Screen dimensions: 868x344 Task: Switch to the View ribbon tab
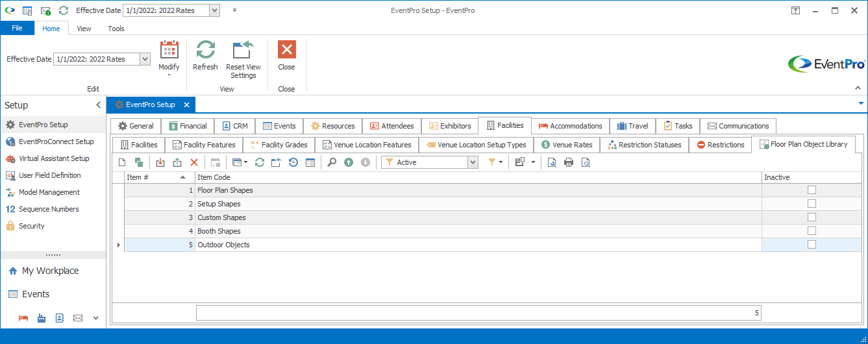pyautogui.click(x=84, y=29)
